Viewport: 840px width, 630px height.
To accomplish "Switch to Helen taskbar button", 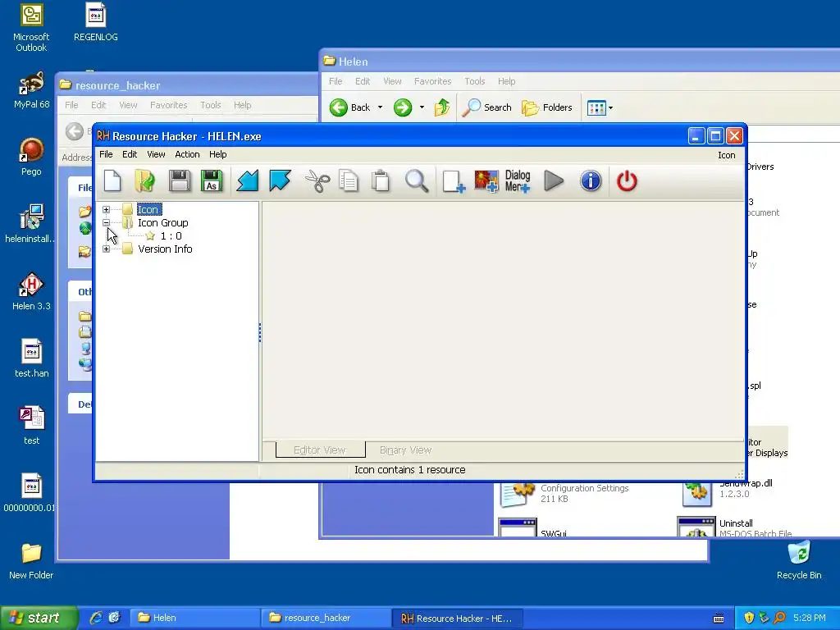I will (x=195, y=618).
